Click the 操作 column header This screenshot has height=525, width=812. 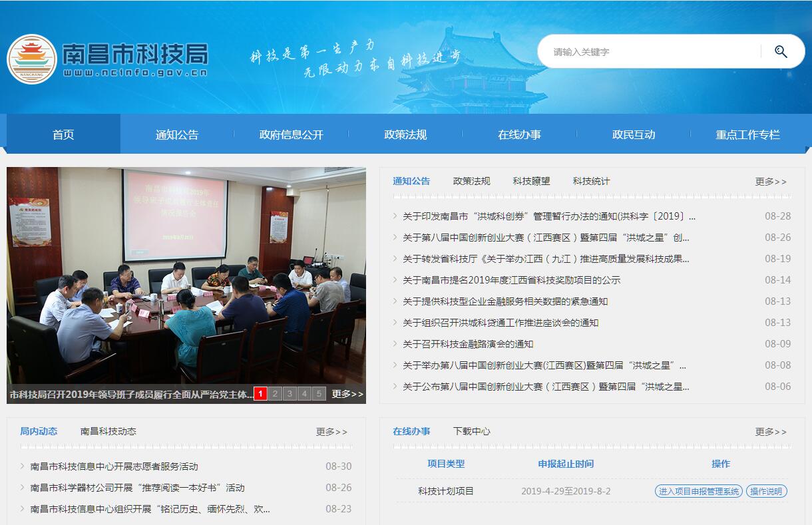[x=721, y=464]
